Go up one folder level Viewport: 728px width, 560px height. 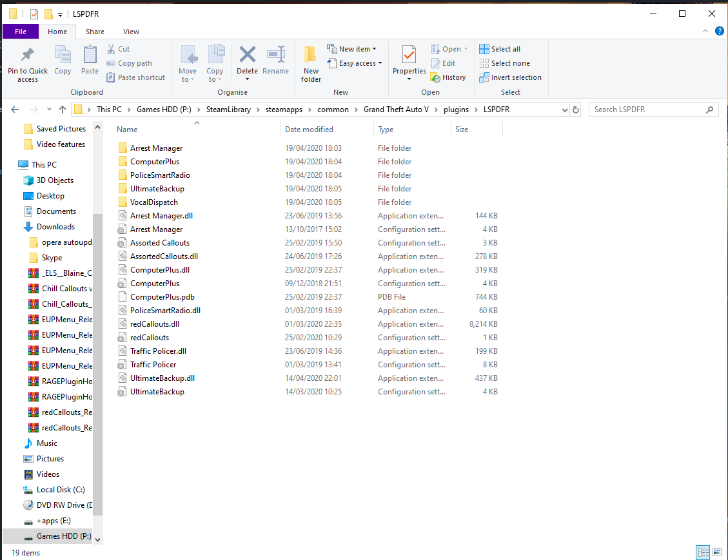click(x=63, y=110)
